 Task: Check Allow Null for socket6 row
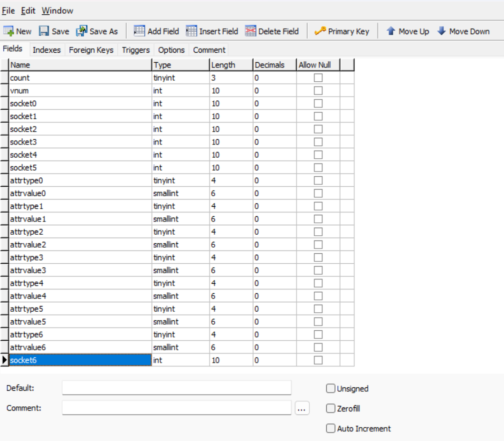tap(318, 360)
